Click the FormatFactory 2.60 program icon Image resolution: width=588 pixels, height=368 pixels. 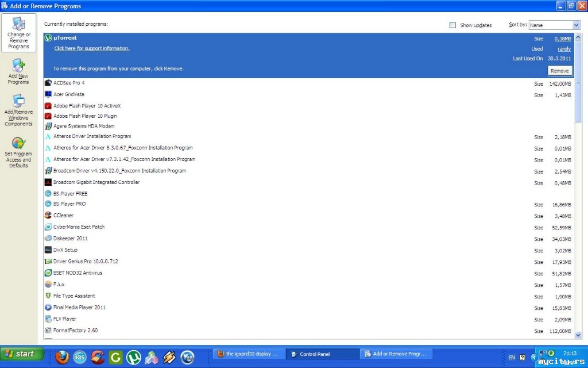48,331
